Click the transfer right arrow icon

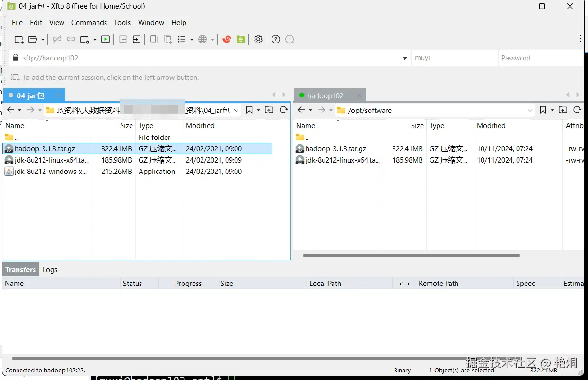[x=136, y=40]
